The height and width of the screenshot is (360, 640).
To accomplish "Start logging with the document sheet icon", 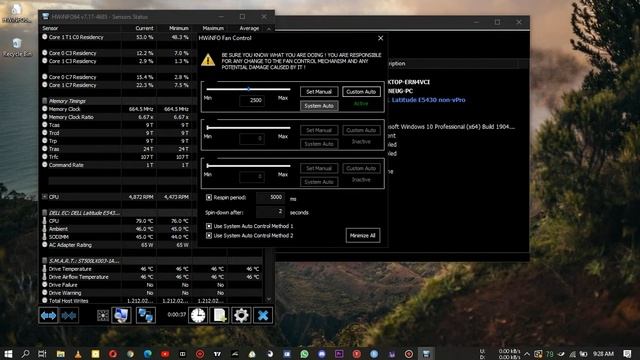I will (220, 316).
